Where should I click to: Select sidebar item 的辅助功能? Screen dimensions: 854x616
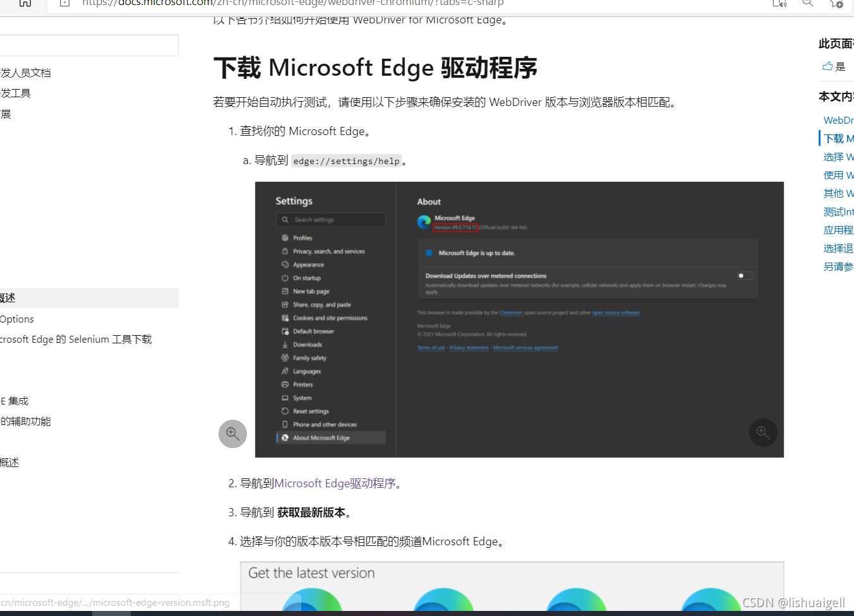(x=25, y=421)
